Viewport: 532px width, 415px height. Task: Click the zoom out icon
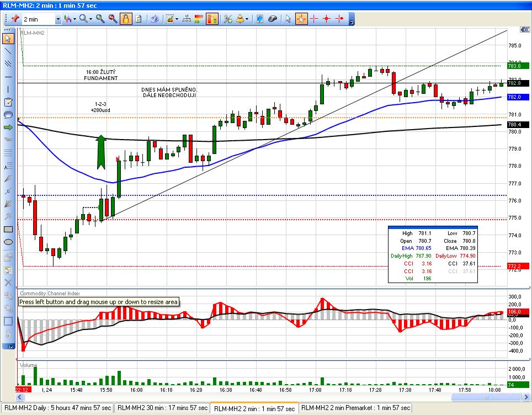click(113, 19)
